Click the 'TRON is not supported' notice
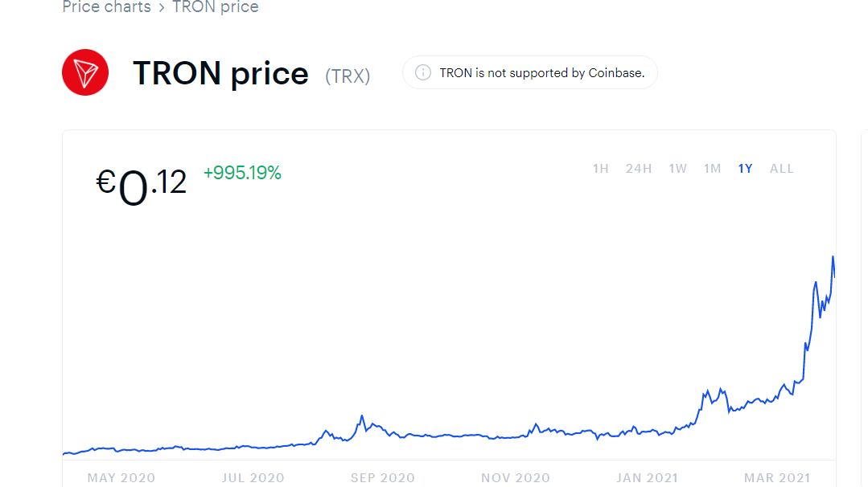868x487 pixels. 541,73
